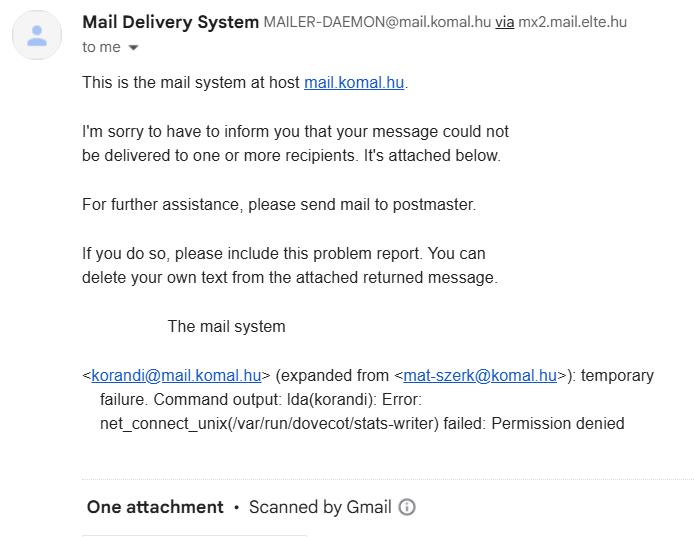Click the "For further assistance" line

click(x=278, y=205)
